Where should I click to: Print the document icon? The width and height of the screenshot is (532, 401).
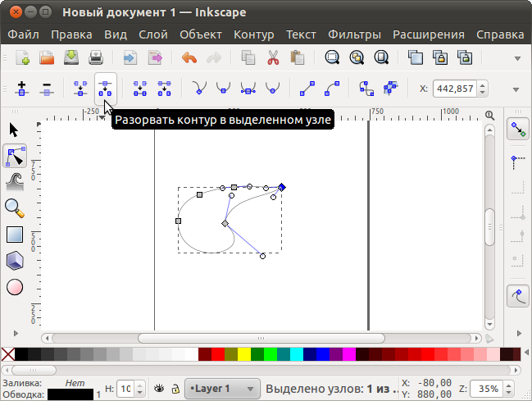pos(96,57)
